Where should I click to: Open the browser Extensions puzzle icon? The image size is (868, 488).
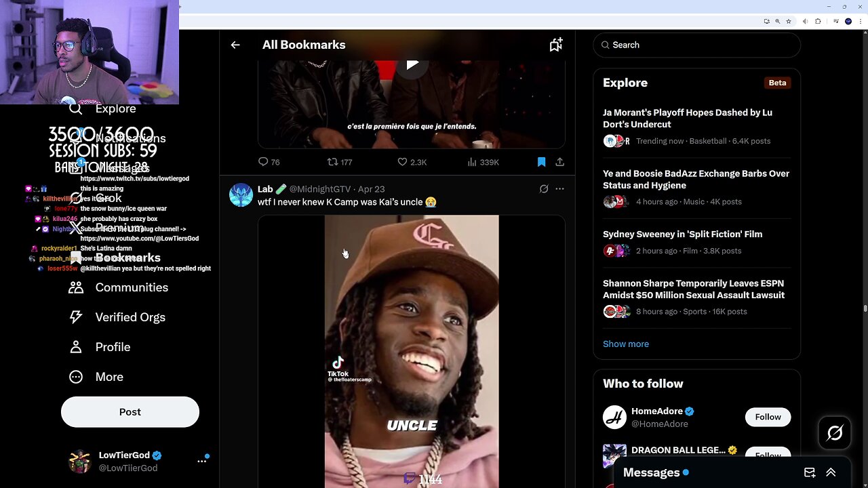click(x=818, y=22)
